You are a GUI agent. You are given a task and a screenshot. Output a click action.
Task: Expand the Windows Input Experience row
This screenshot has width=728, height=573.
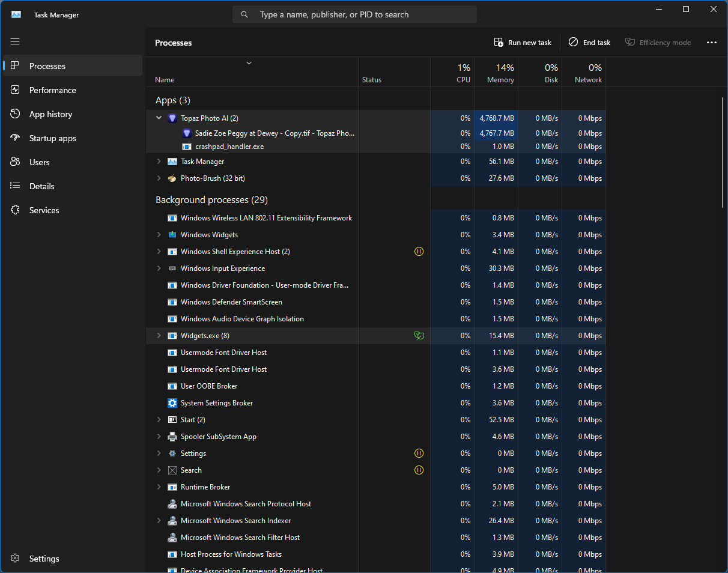pyautogui.click(x=159, y=268)
